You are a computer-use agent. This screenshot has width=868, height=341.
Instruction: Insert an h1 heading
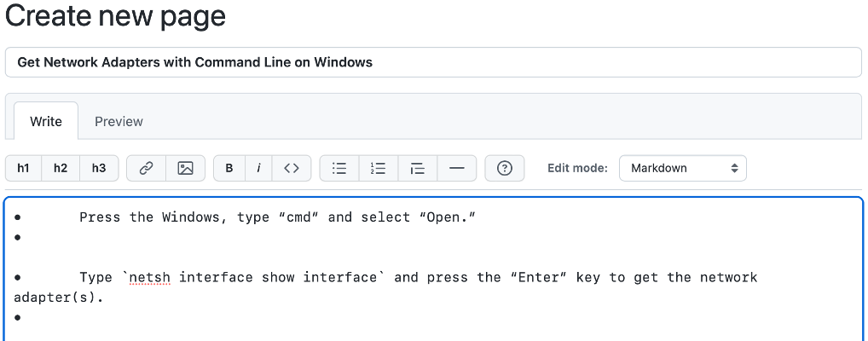[23, 168]
